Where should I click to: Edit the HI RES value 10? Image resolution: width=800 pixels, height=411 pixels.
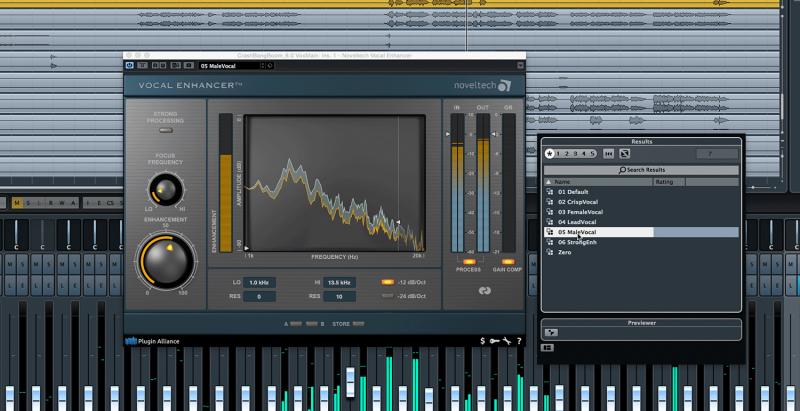(339, 296)
